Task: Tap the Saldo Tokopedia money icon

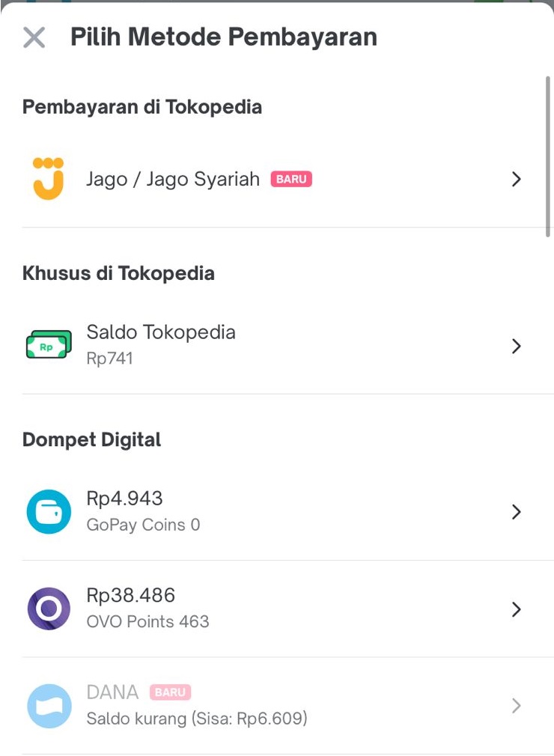Action: (49, 344)
